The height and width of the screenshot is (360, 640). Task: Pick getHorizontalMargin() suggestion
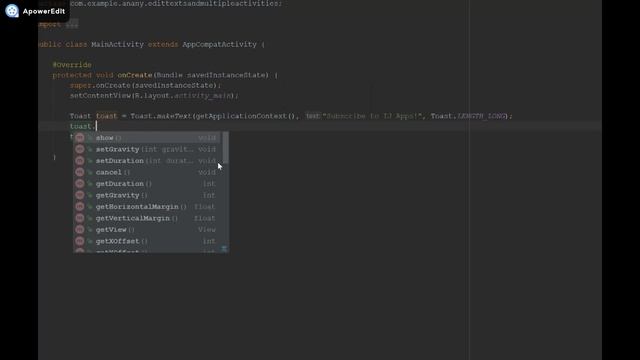click(147, 207)
